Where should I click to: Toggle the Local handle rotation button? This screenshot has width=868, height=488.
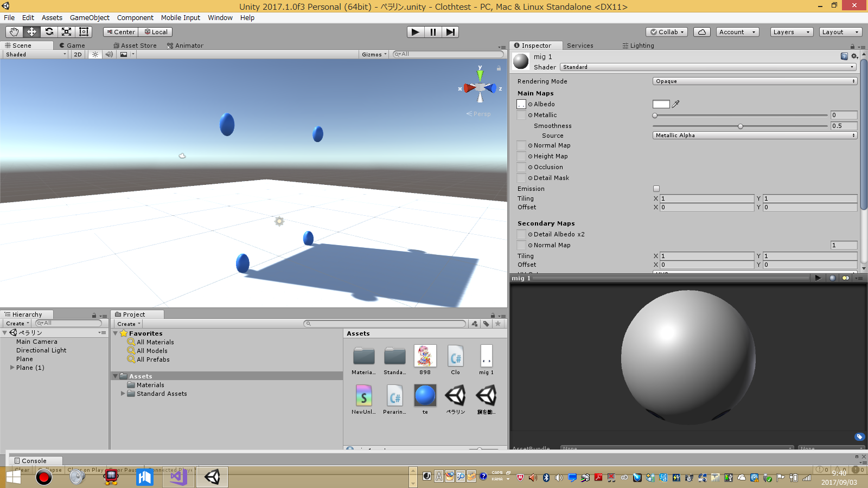click(156, 32)
